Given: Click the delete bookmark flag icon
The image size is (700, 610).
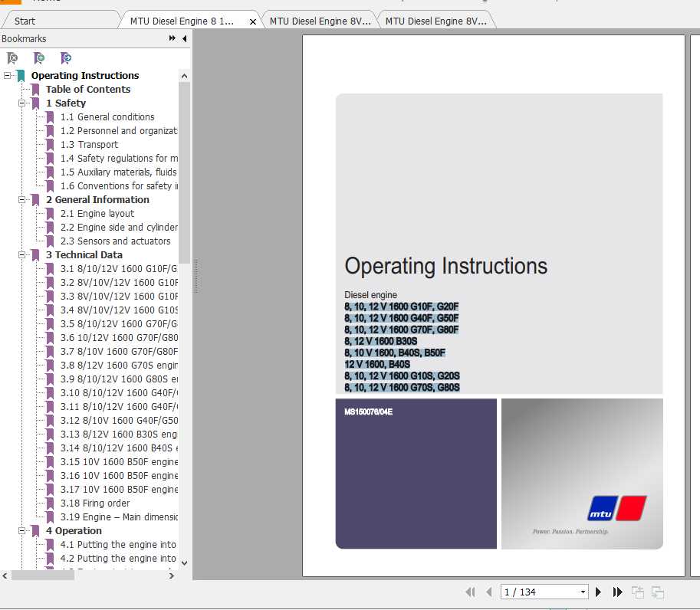Looking at the screenshot, I should (12, 58).
